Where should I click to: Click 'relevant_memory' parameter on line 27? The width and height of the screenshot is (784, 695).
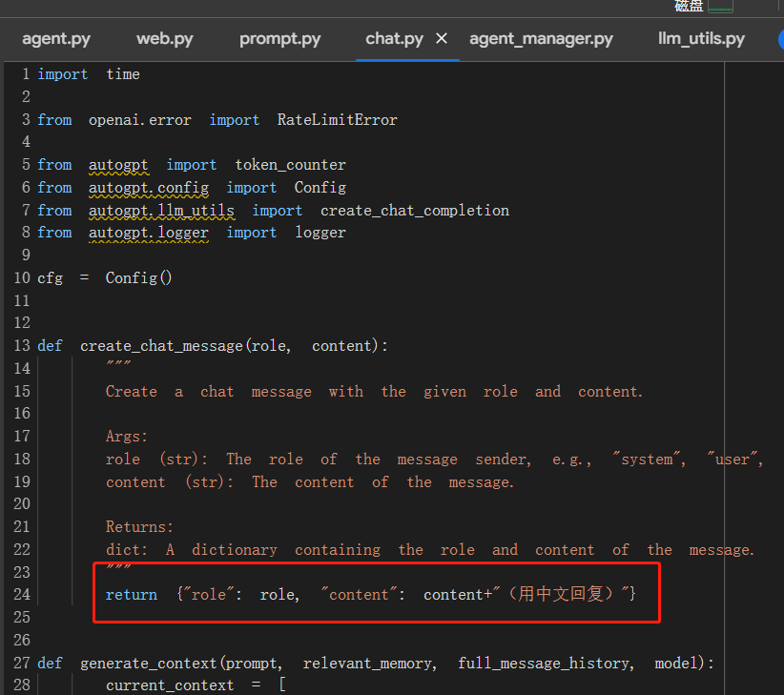point(369,663)
